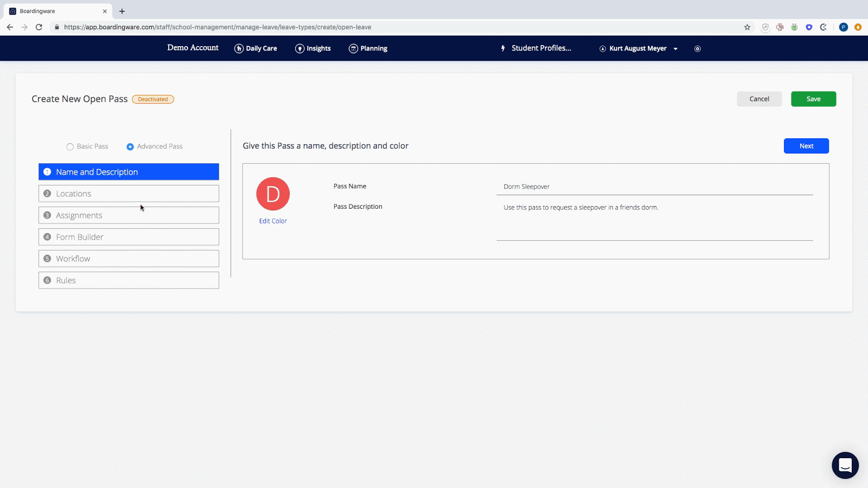The image size is (868, 488).
Task: Click the red D pass color circle
Action: tap(273, 194)
